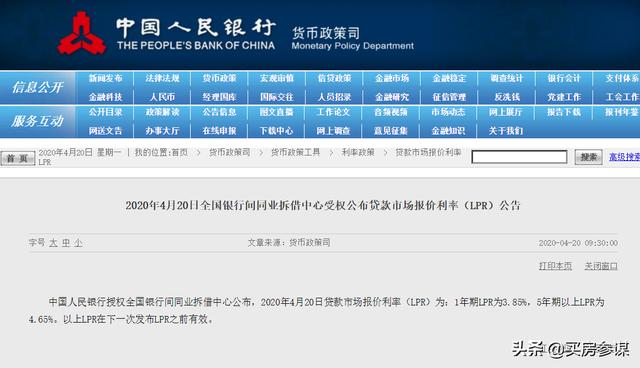Open the 政策解读 navigation item
Viewport: 640px width, 368px height.
click(x=162, y=112)
